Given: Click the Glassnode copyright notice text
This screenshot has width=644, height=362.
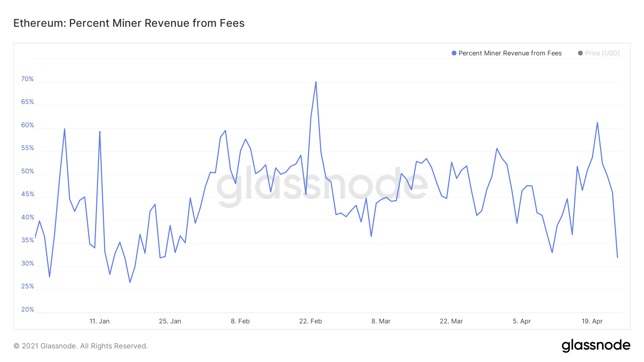Looking at the screenshot, I should pos(80,346).
